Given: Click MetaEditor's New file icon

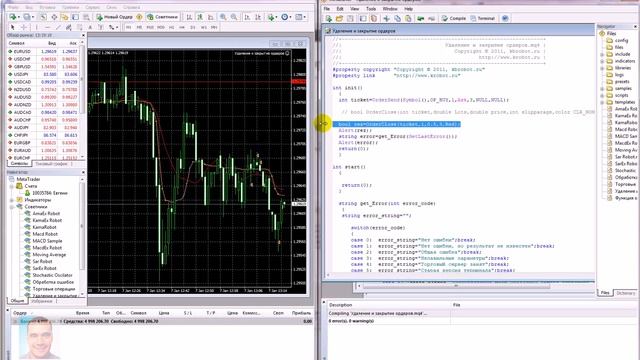Looking at the screenshot, I should [329, 18].
